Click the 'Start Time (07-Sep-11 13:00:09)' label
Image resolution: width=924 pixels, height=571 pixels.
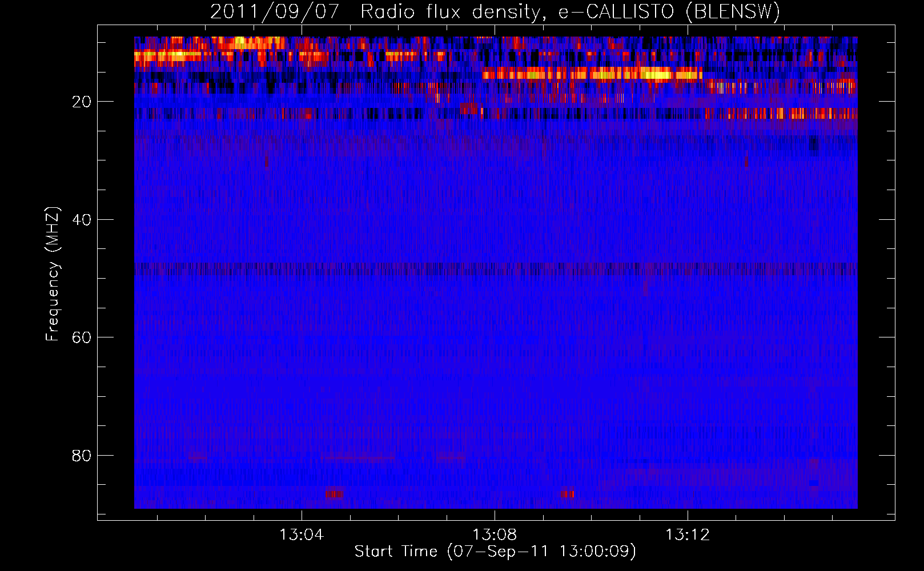(x=495, y=552)
